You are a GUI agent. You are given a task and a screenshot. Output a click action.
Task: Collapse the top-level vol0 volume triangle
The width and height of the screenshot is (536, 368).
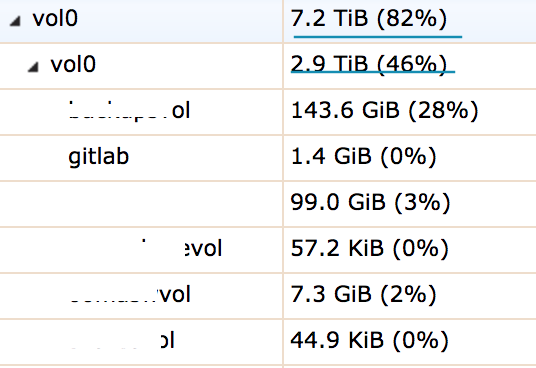15,21
